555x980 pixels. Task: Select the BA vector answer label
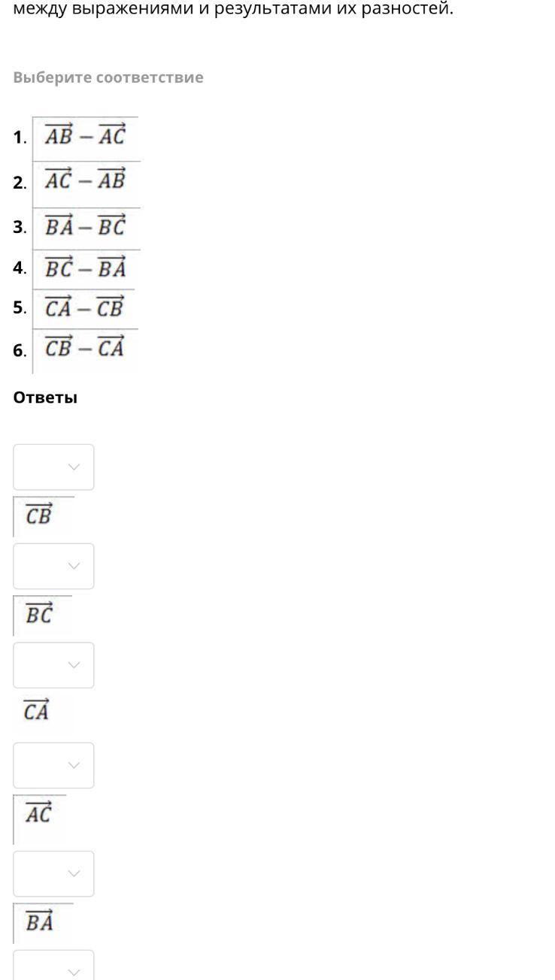coord(39,922)
